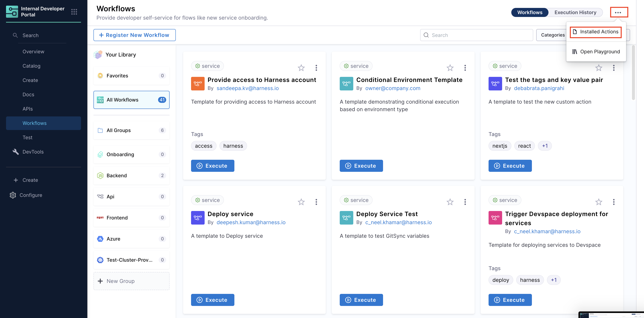644x318 pixels.
Task: Open the three-dots header menu
Action: 619,12
